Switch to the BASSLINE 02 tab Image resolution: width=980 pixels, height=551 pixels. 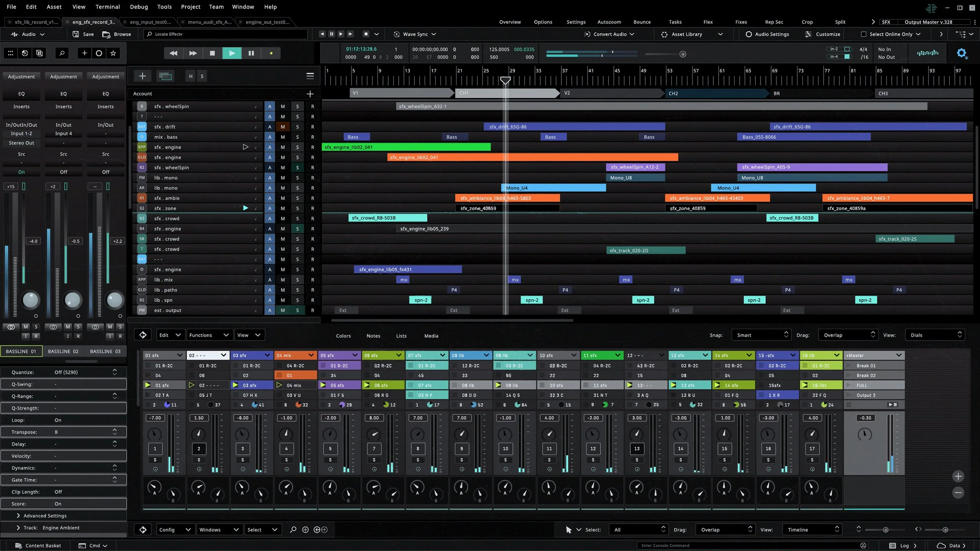point(63,351)
